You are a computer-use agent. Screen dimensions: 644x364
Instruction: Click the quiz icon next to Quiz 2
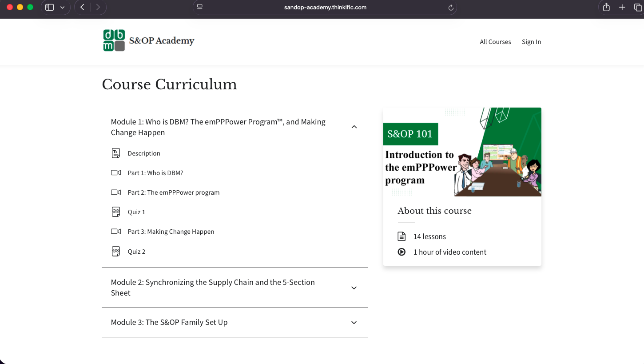116,251
